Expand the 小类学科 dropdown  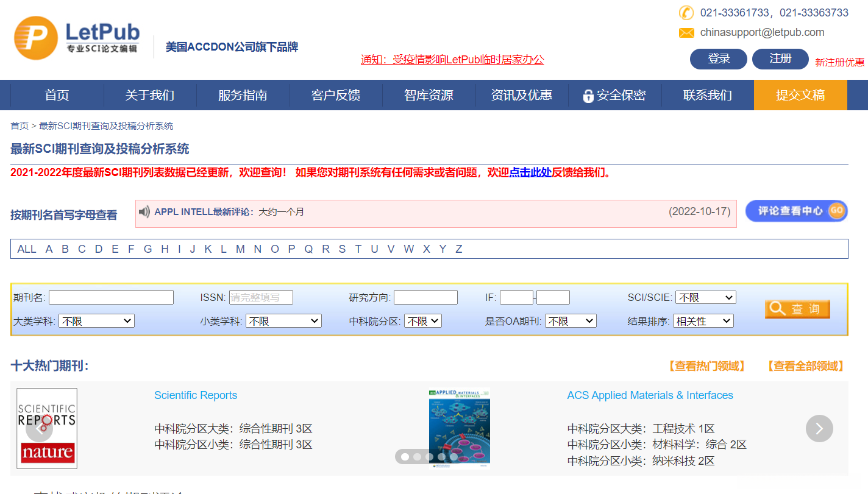283,321
